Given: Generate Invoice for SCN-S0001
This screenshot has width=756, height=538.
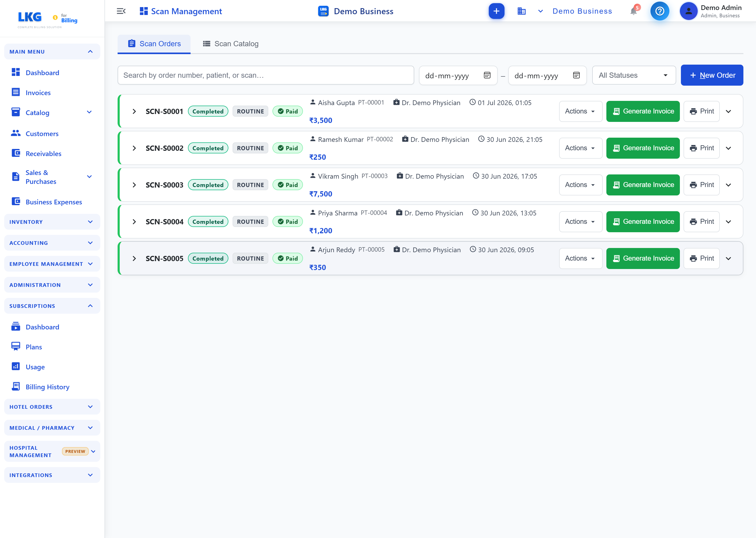Looking at the screenshot, I should coord(643,111).
